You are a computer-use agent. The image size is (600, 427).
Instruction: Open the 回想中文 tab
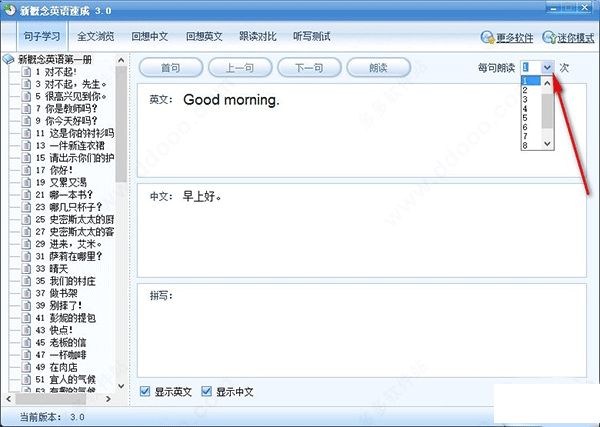coord(150,36)
